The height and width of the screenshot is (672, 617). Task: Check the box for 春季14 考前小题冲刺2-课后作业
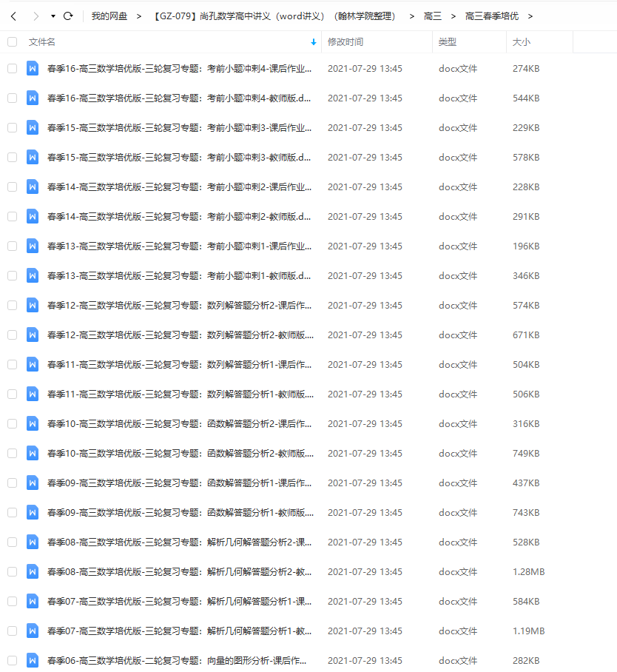pyautogui.click(x=12, y=187)
